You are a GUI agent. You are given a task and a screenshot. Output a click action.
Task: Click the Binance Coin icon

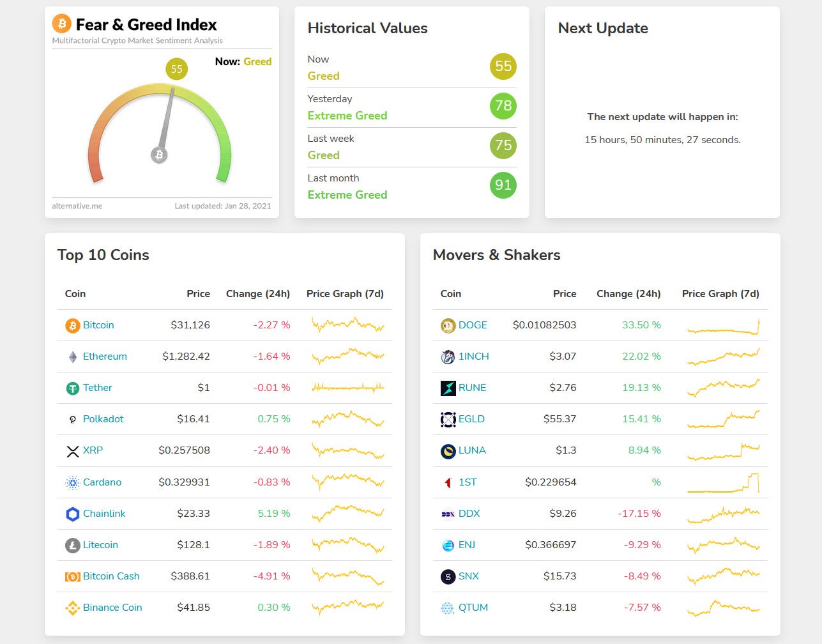[x=73, y=608]
